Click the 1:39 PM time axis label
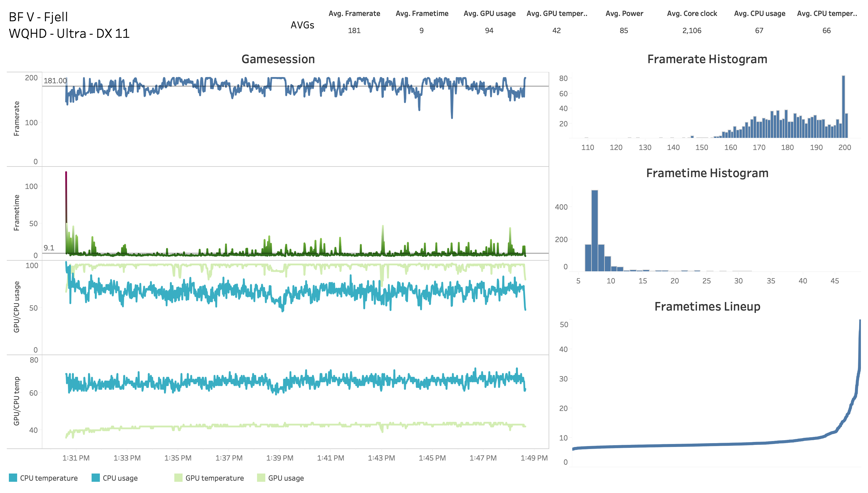The image size is (868, 493). 279,458
